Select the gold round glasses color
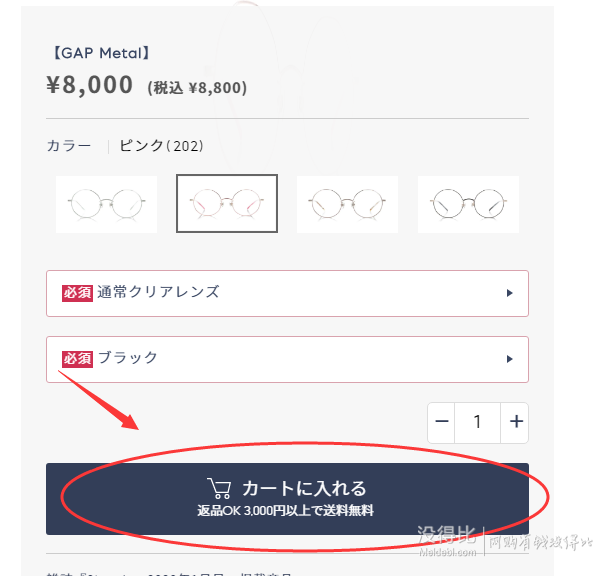Image resolution: width=604 pixels, height=576 pixels. pos(347,204)
